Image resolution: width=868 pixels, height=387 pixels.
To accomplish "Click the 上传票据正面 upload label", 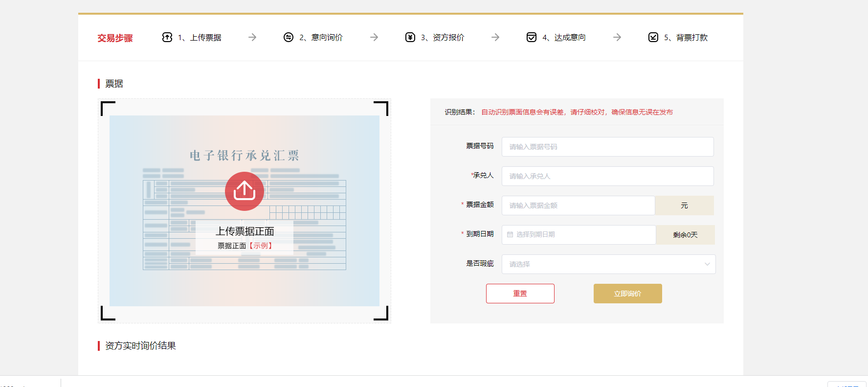I will point(245,231).
